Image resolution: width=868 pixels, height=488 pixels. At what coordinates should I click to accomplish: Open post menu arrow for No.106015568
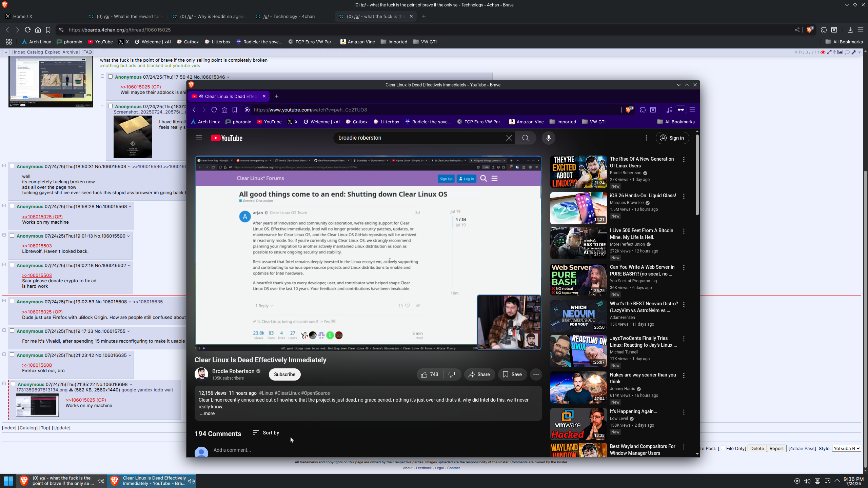click(x=130, y=207)
